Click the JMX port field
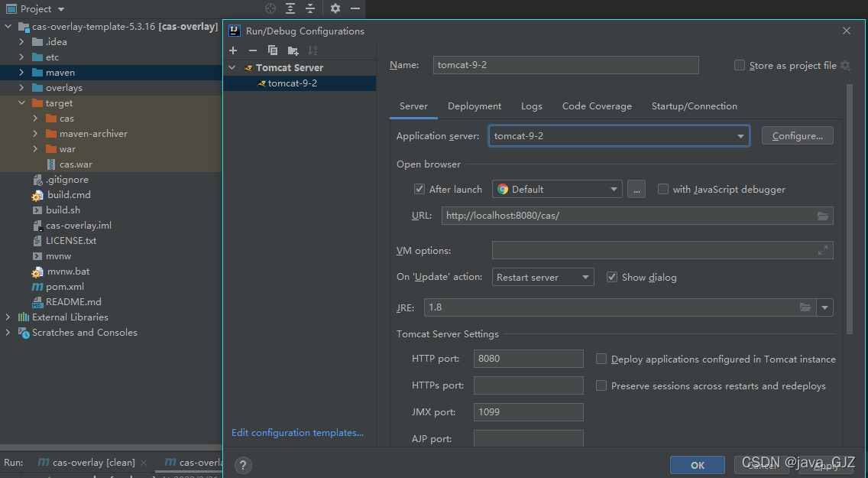This screenshot has height=478, width=868. tap(529, 412)
